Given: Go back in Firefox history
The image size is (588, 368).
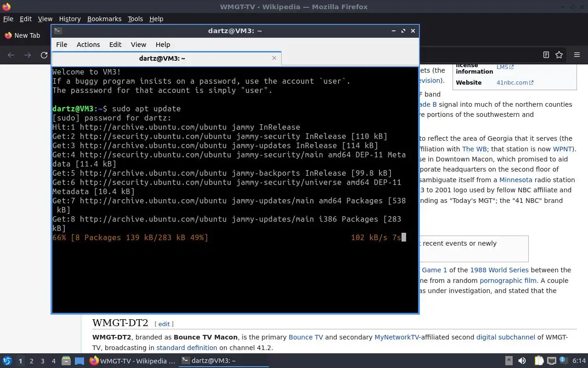Looking at the screenshot, I should click(11, 55).
